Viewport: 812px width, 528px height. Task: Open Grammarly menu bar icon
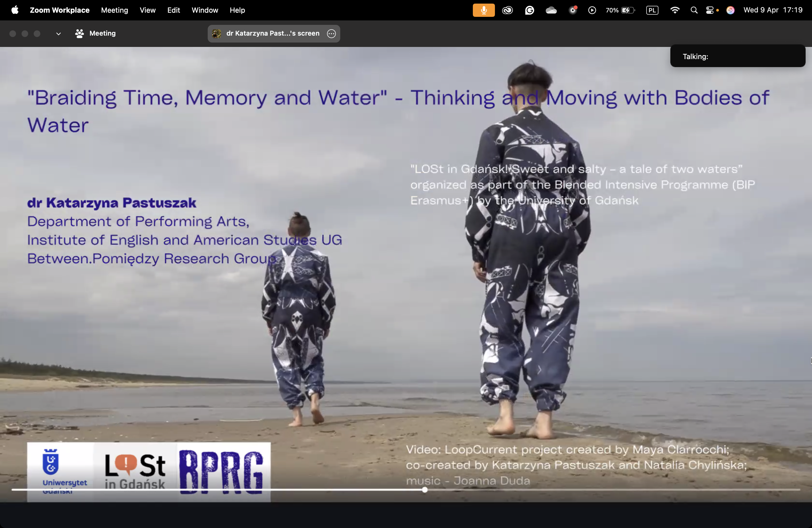tap(529, 10)
